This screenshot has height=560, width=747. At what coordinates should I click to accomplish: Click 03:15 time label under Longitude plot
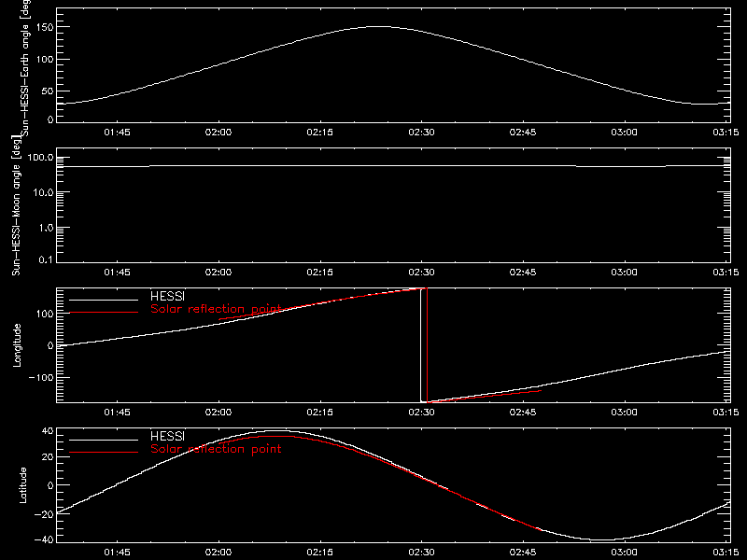726,413
